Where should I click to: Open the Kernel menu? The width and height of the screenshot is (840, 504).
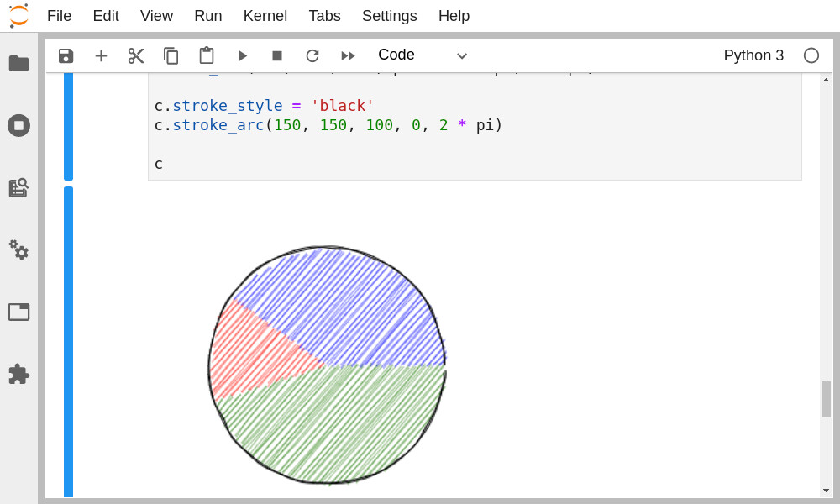[x=265, y=16]
